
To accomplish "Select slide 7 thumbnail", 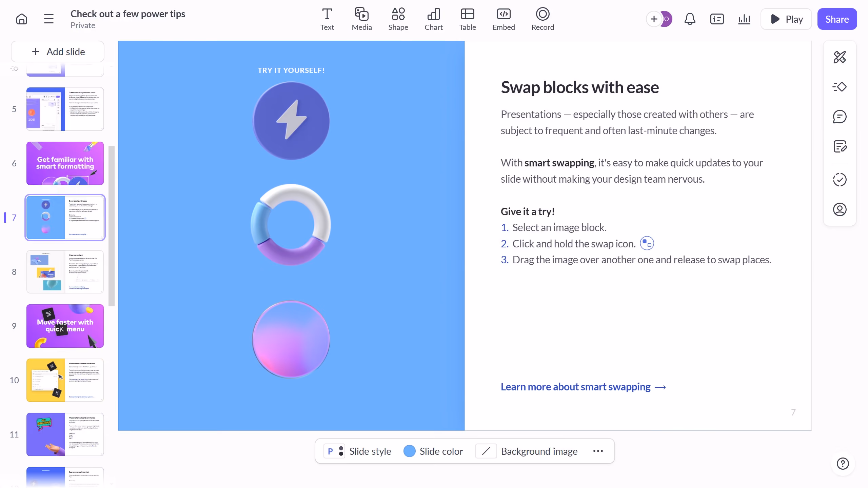I will 65,218.
